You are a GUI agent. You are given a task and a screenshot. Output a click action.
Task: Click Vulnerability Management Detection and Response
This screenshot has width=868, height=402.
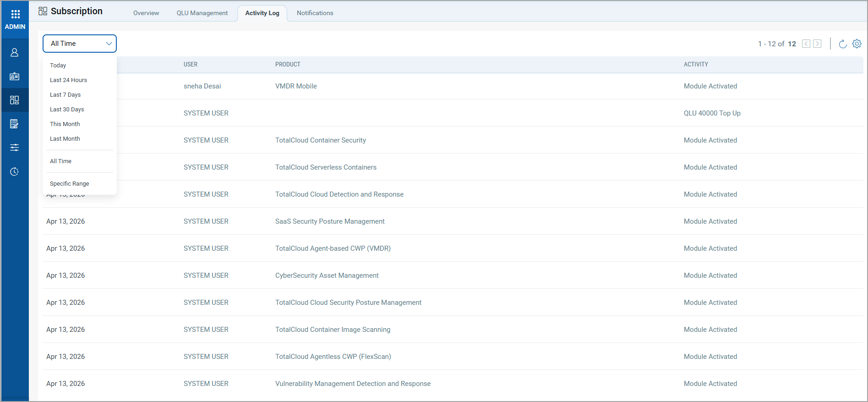353,384
